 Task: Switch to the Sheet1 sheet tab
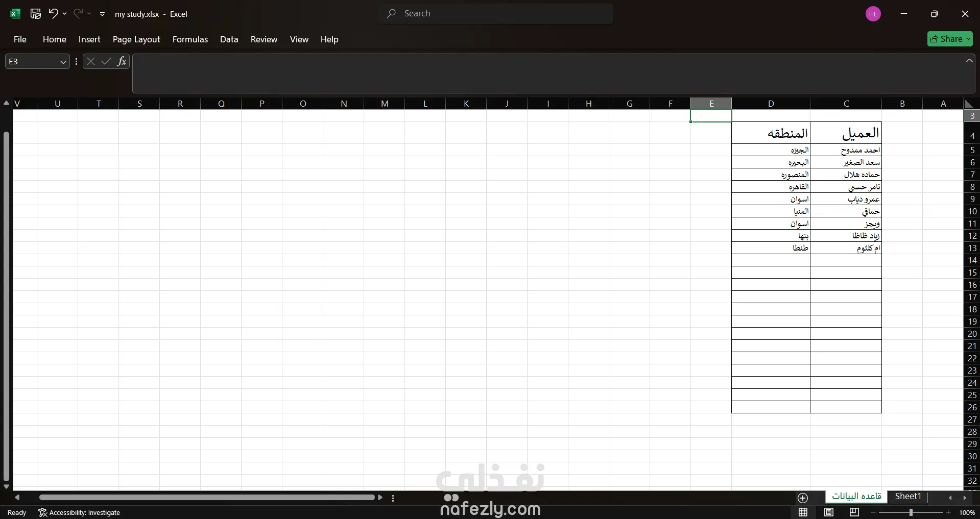point(908,497)
